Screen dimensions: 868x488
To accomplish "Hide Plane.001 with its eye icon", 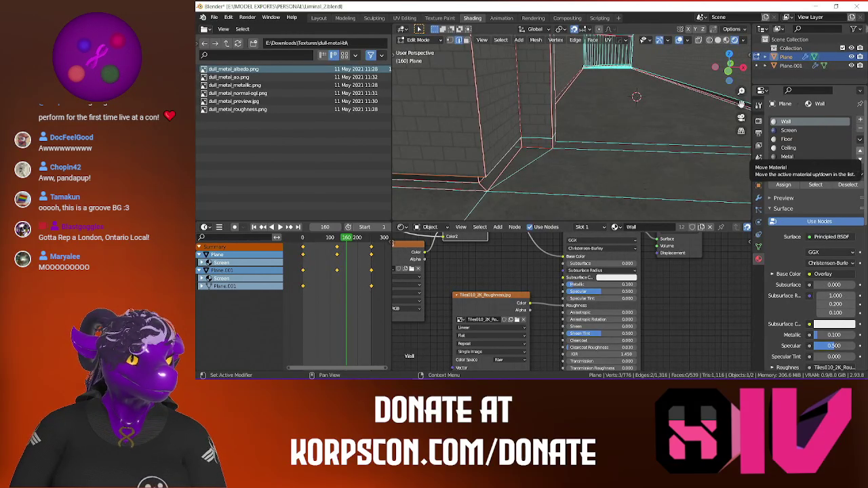I will pyautogui.click(x=851, y=66).
